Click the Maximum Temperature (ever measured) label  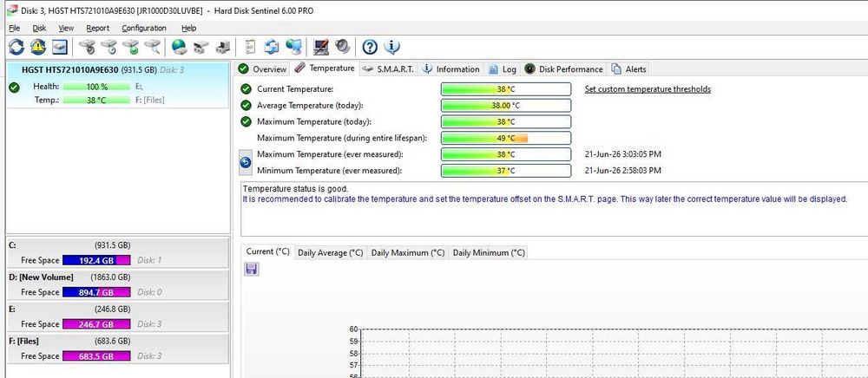330,154
